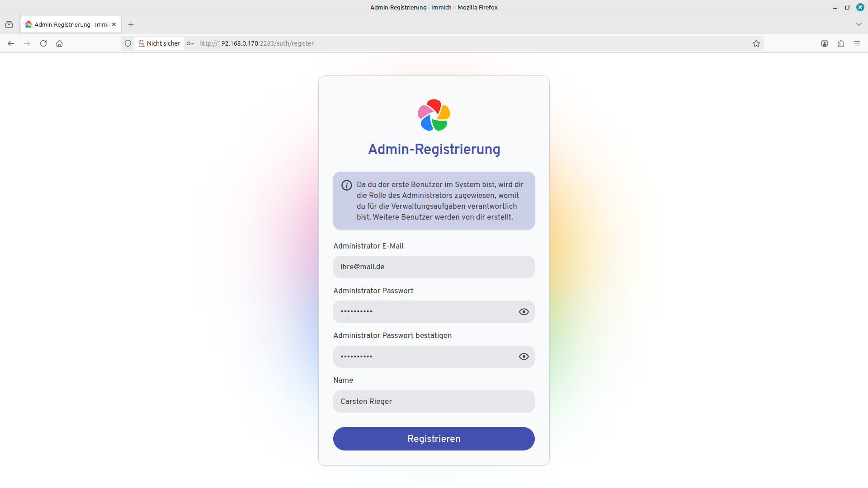Focus the Administrator E-Mail field
The width and height of the screenshot is (868, 488).
pyautogui.click(x=434, y=267)
